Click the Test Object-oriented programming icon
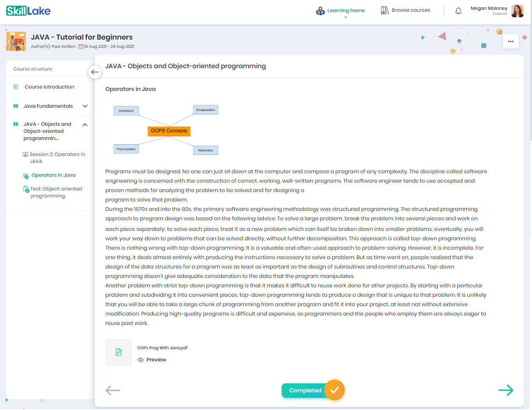532x410 pixels. 26,189
